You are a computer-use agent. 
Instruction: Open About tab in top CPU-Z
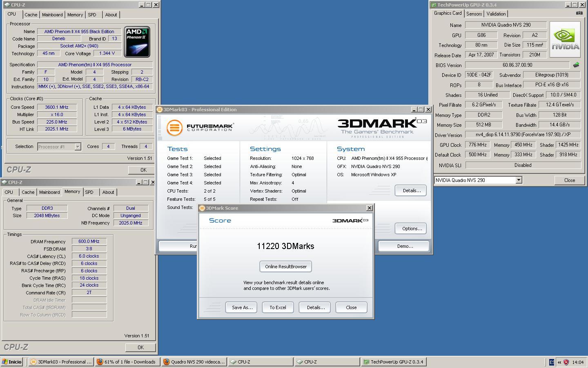(x=111, y=15)
